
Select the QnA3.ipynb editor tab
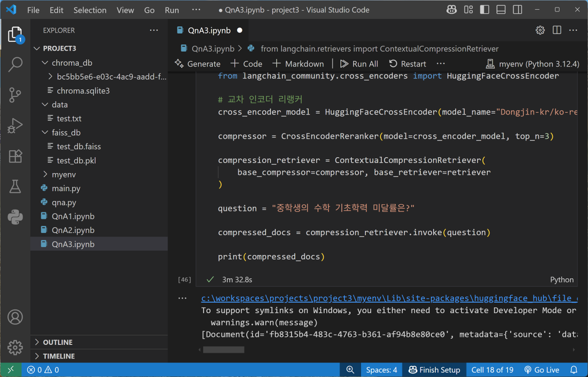[x=210, y=30]
